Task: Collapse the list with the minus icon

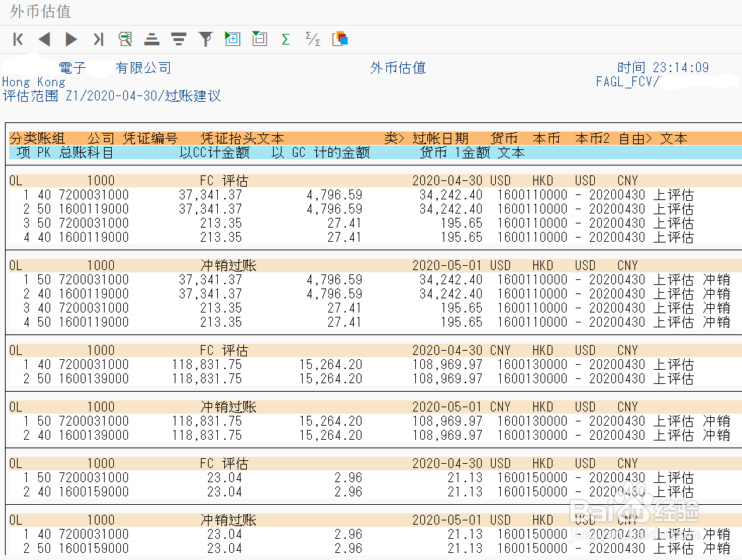Action: point(260,39)
